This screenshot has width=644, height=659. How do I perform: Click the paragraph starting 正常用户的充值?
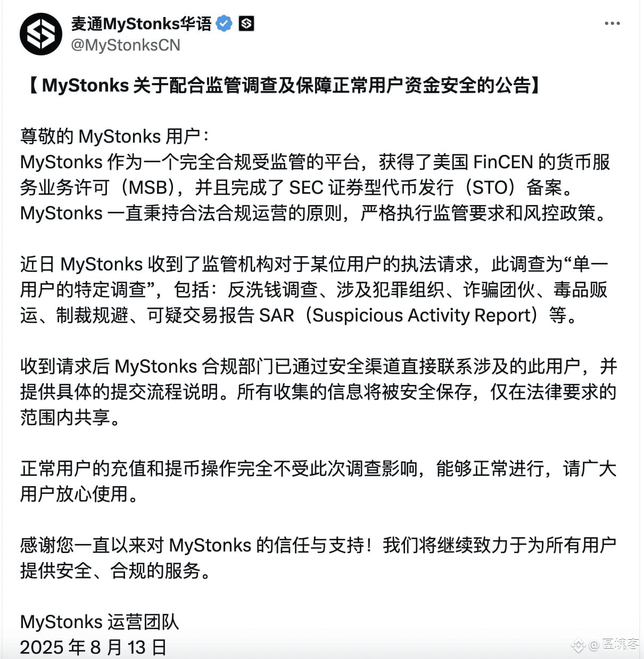coord(318,481)
